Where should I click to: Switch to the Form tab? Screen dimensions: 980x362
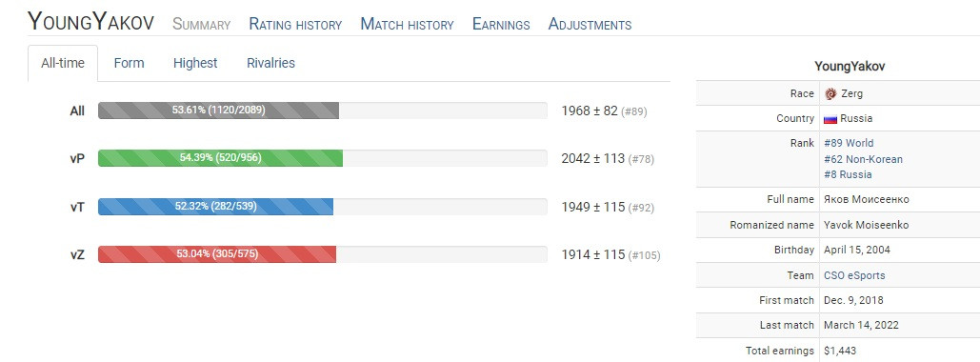(x=129, y=63)
